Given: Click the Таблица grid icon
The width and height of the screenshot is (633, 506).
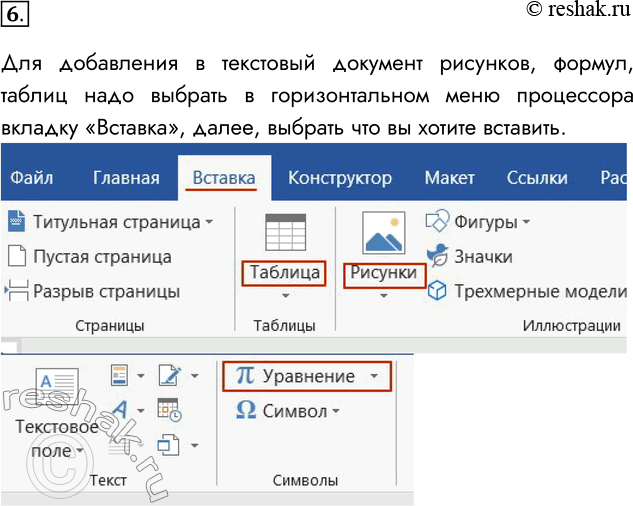Looking at the screenshot, I should point(284,233).
